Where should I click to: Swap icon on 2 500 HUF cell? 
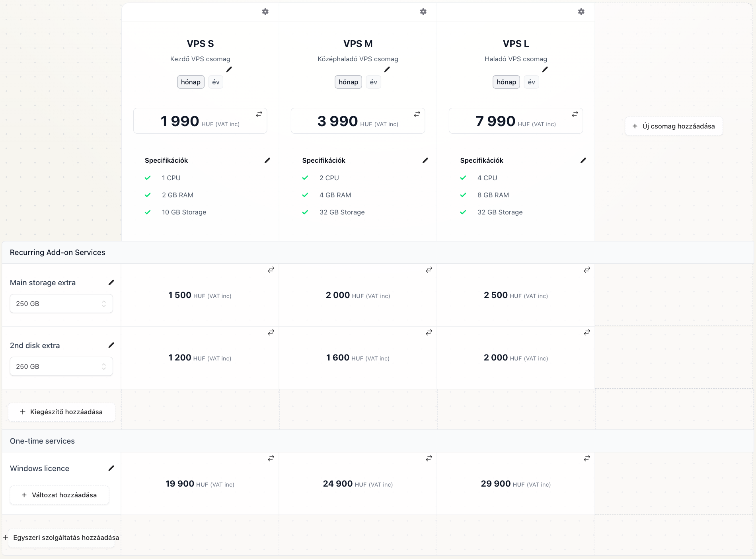tap(587, 270)
